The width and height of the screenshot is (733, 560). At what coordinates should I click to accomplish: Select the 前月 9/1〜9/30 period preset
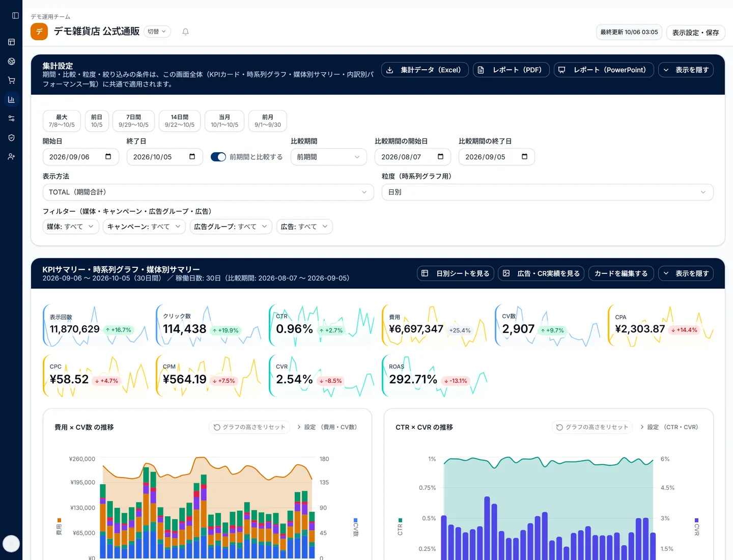click(268, 121)
